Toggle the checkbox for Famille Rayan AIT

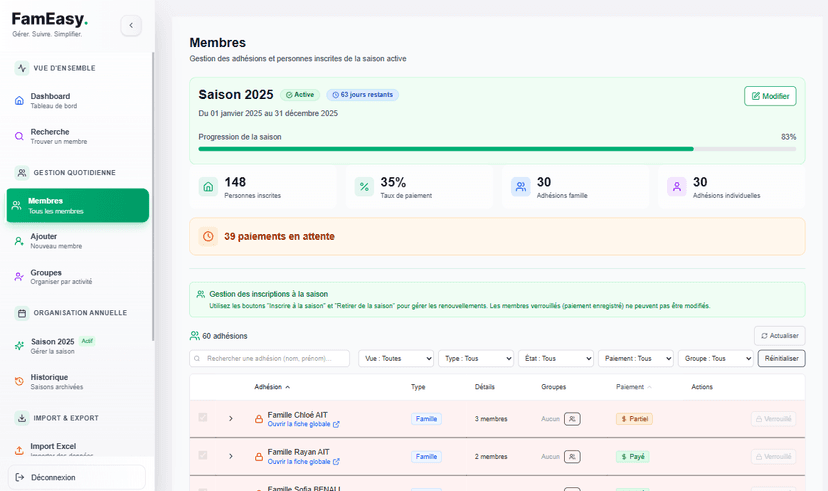tap(203, 455)
